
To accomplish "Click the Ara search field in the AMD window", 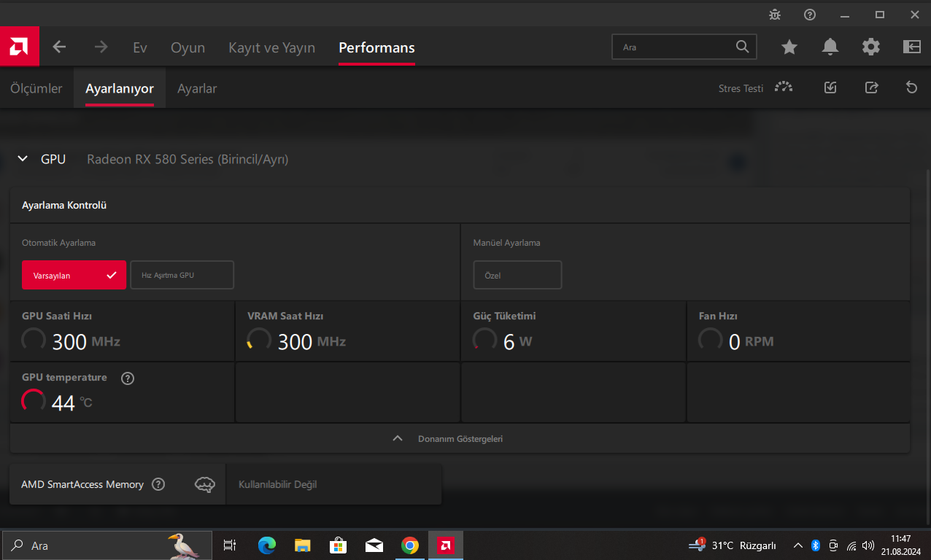I will point(684,47).
